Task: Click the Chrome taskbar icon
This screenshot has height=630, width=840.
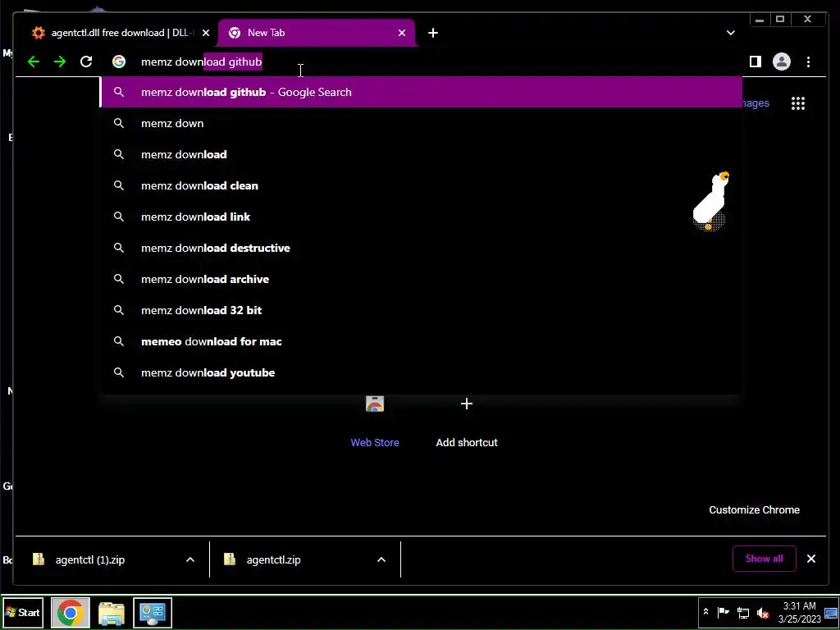Action: pos(71,612)
